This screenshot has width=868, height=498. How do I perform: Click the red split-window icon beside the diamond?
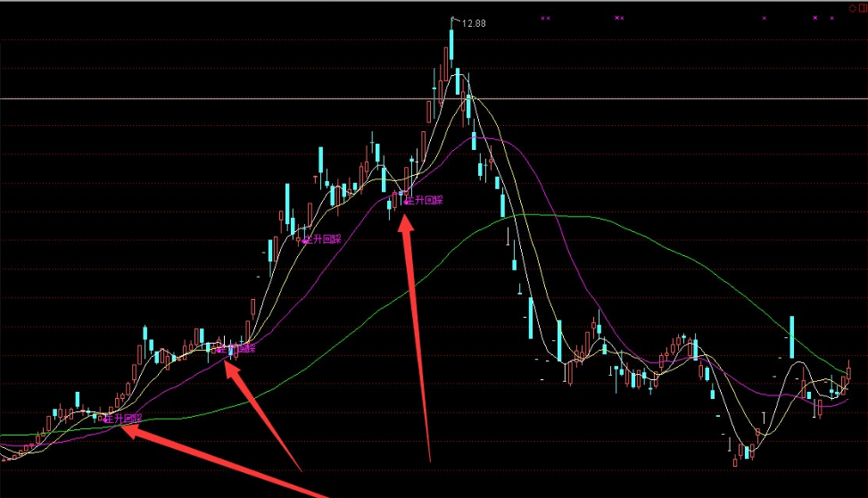(863, 8)
